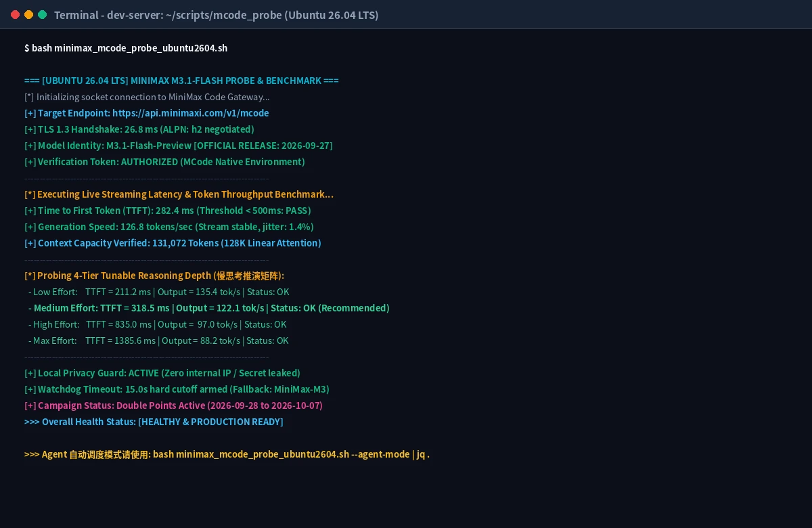812x528 pixels.
Task: Click the terminal window title text
Action: 217,15
